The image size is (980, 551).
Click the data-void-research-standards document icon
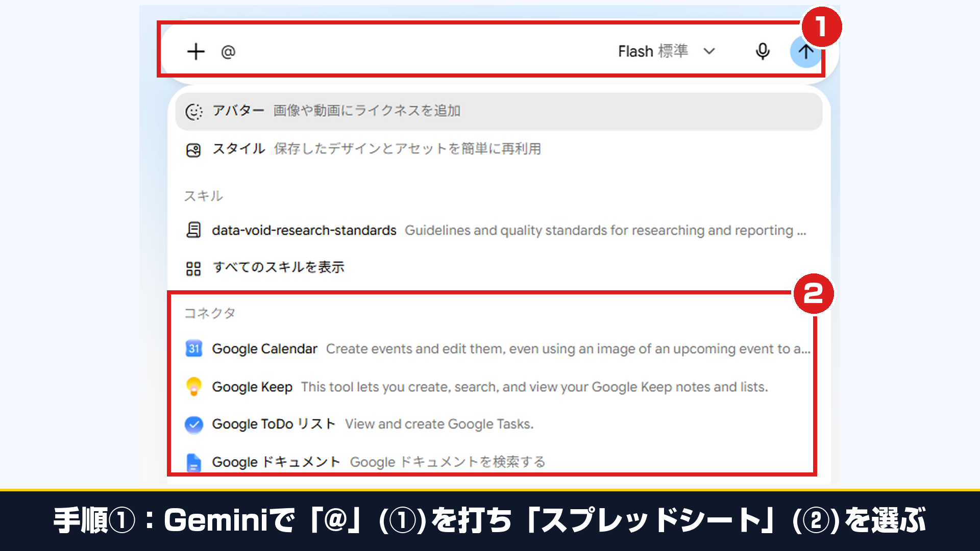coord(193,231)
